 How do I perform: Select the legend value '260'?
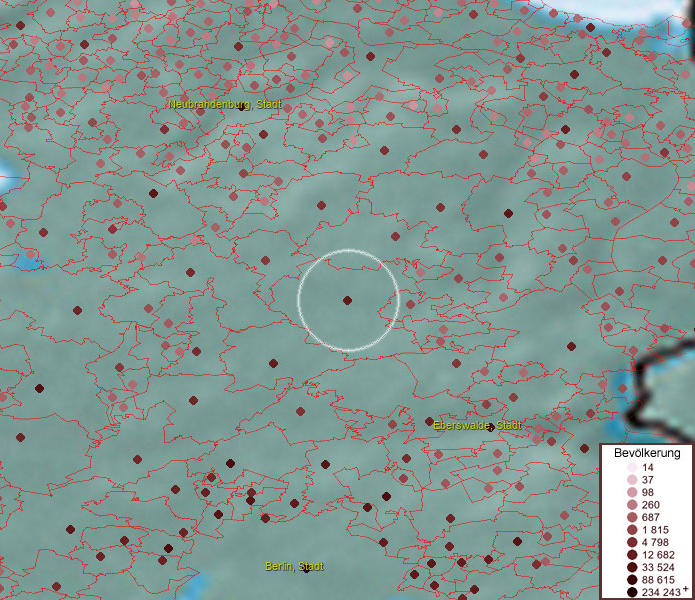[651, 505]
